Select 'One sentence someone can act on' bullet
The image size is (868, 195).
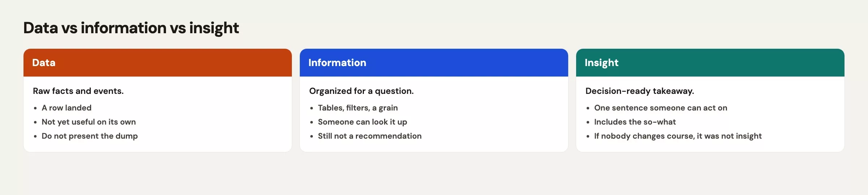tap(660, 108)
